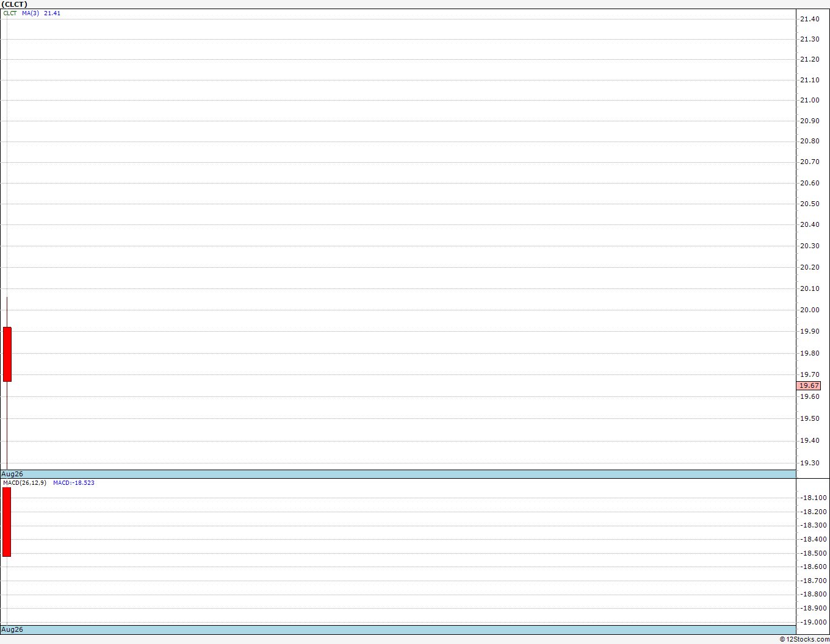Click Aug26 date on MACD panel axis
Image resolution: width=830 pixels, height=644 pixels.
pos(12,629)
